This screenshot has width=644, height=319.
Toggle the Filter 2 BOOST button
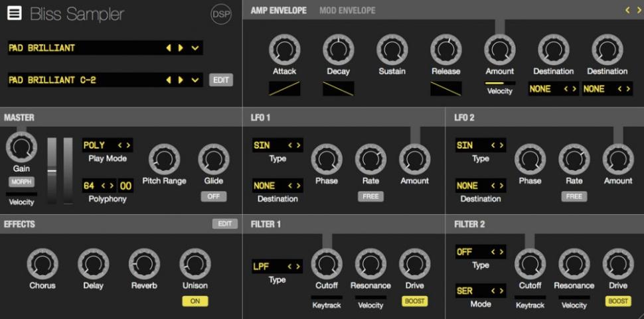pos(618,301)
